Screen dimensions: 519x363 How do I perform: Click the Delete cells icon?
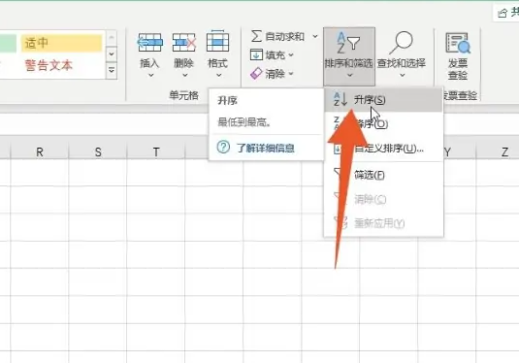click(184, 42)
